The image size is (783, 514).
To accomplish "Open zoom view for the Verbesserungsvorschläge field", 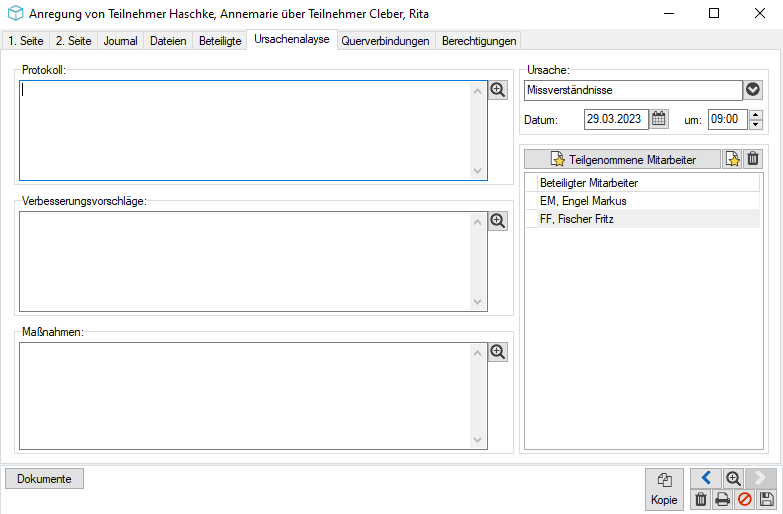I will 497,221.
